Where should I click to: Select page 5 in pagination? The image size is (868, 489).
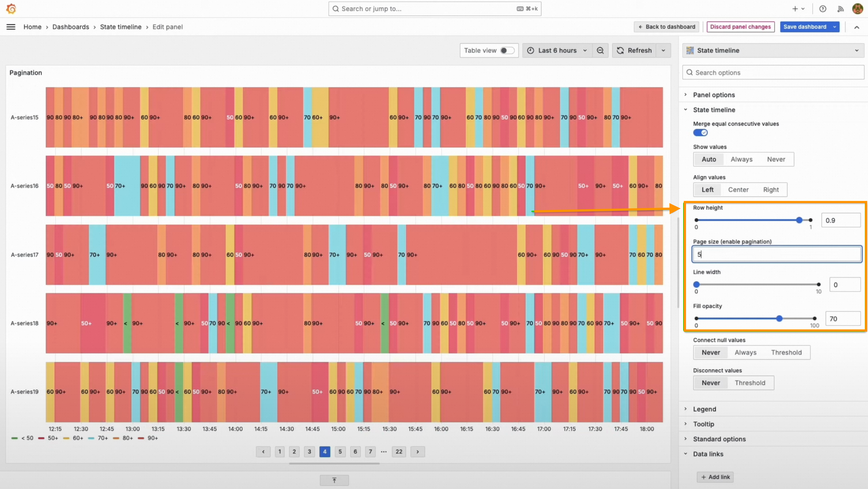click(x=340, y=452)
